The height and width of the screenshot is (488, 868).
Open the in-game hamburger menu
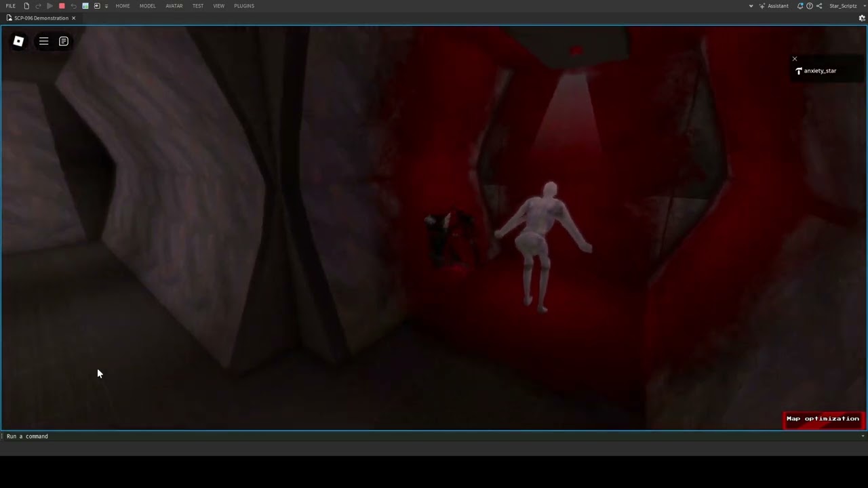(43, 41)
